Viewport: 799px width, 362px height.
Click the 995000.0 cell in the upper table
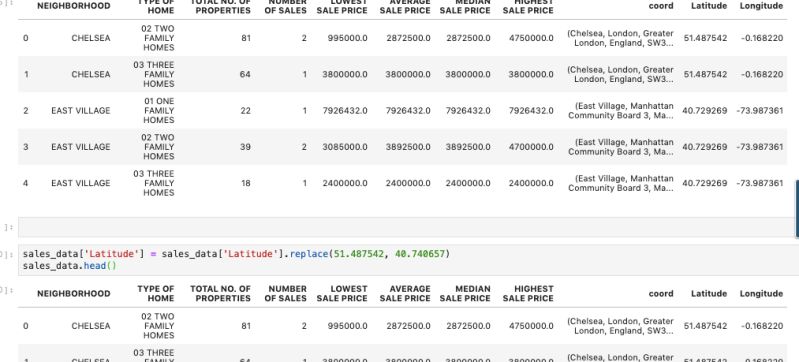click(347, 38)
